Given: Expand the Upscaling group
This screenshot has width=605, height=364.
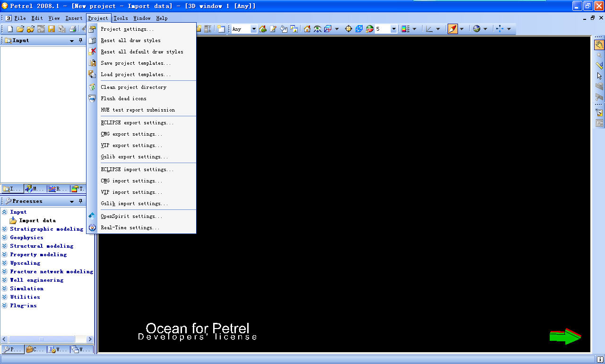Looking at the screenshot, I should [5, 263].
